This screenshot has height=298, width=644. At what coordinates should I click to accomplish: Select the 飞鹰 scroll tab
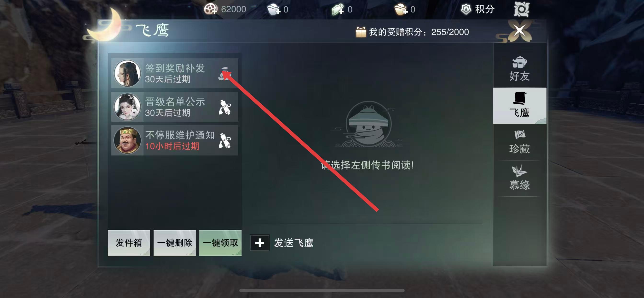pyautogui.click(x=519, y=105)
